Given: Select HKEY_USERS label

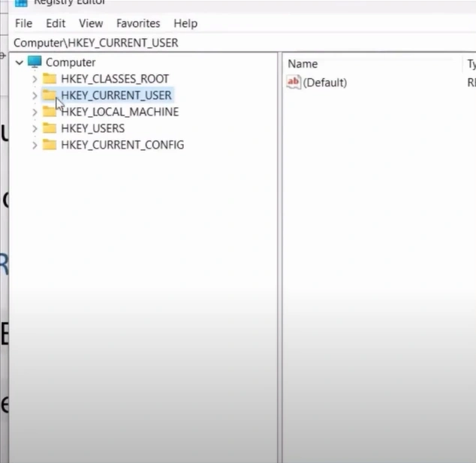Looking at the screenshot, I should pyautogui.click(x=93, y=128).
